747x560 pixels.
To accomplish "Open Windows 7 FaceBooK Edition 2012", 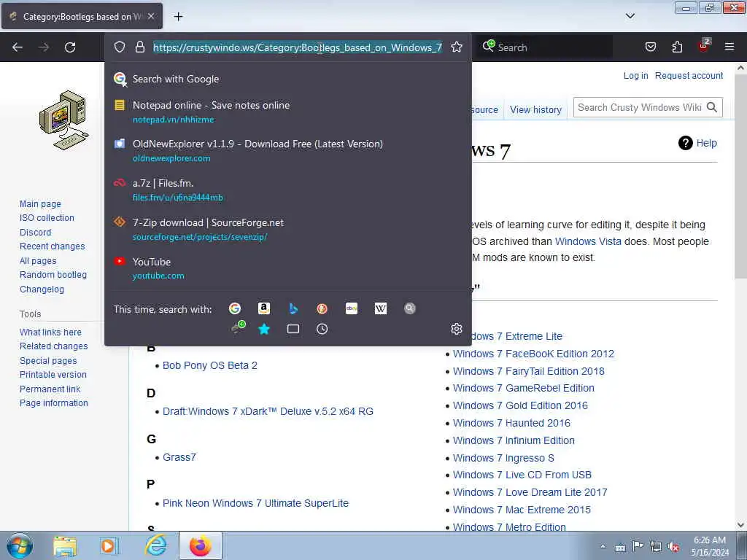I will click(x=533, y=354).
